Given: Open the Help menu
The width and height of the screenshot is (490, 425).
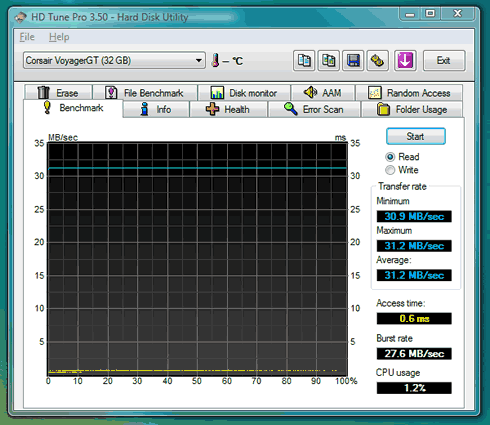Looking at the screenshot, I should [59, 37].
